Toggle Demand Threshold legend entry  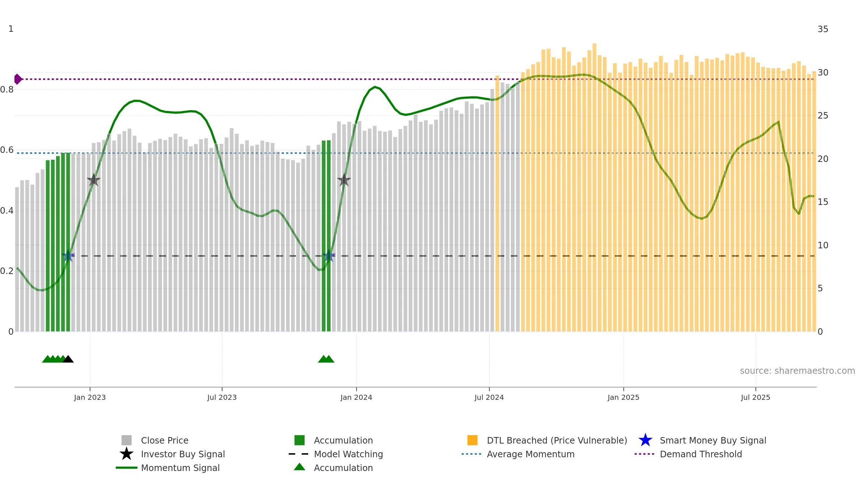[701, 454]
